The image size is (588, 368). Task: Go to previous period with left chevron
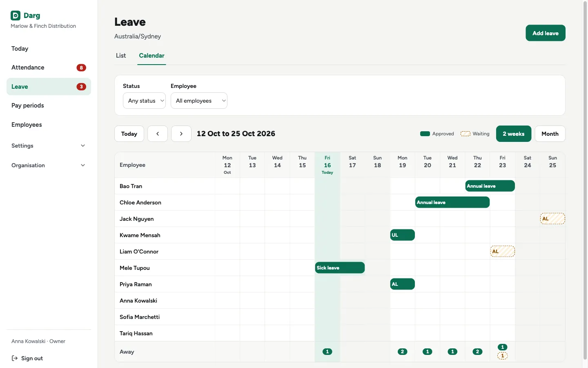coord(158,134)
